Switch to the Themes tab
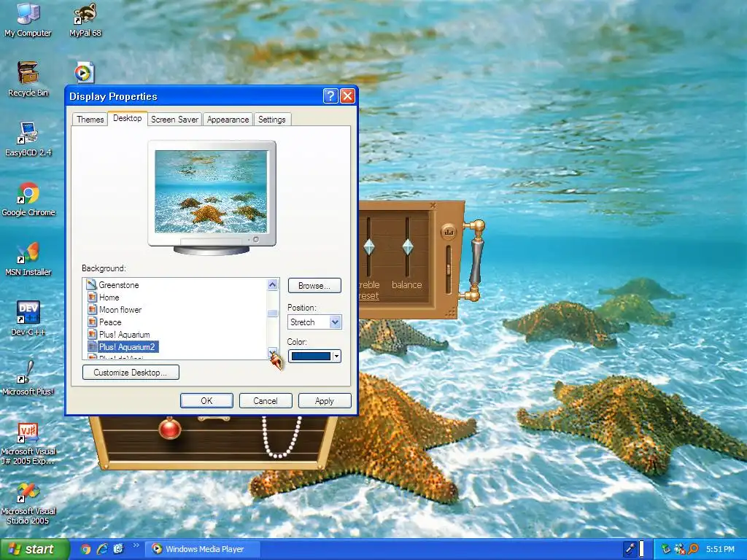This screenshot has height=560, width=747. 90,120
